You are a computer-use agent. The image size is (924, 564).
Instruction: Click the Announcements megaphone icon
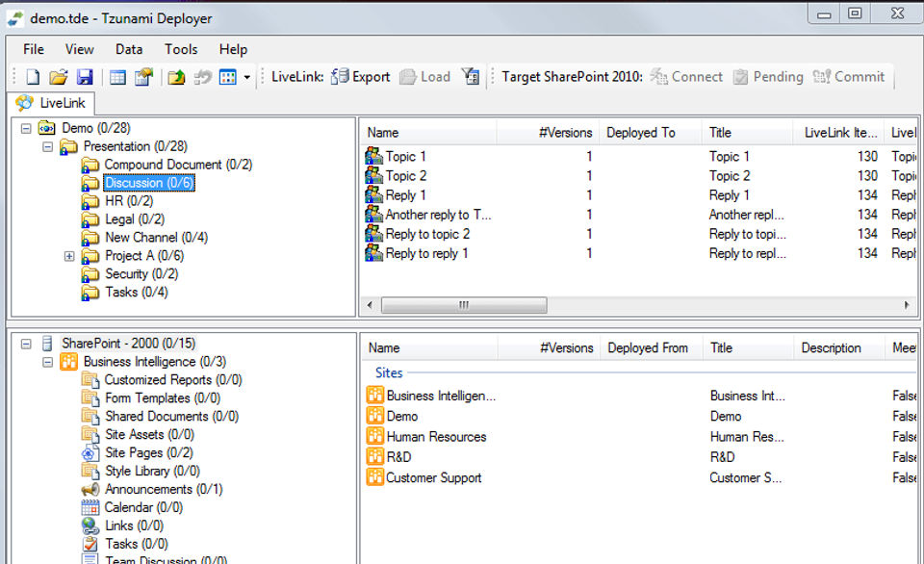point(90,489)
